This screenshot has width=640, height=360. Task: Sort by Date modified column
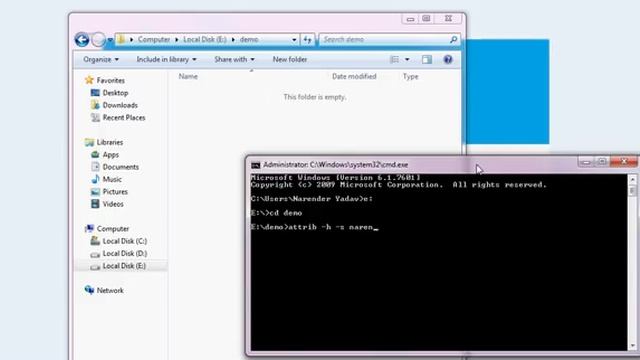pos(354,76)
